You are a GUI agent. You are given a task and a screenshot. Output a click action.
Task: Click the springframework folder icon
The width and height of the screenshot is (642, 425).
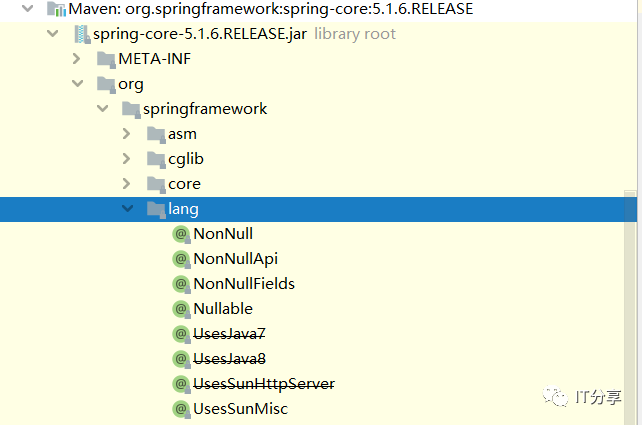[131, 109]
